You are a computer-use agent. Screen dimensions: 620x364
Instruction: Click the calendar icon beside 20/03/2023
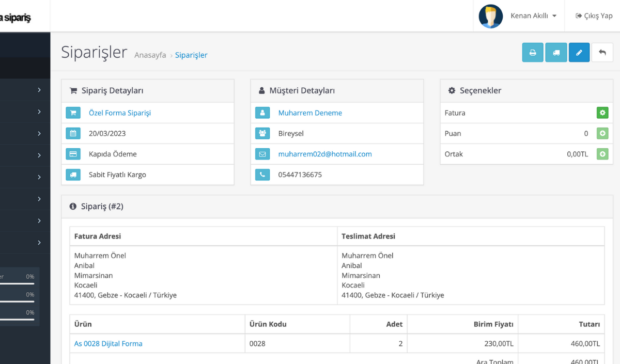pos(73,133)
